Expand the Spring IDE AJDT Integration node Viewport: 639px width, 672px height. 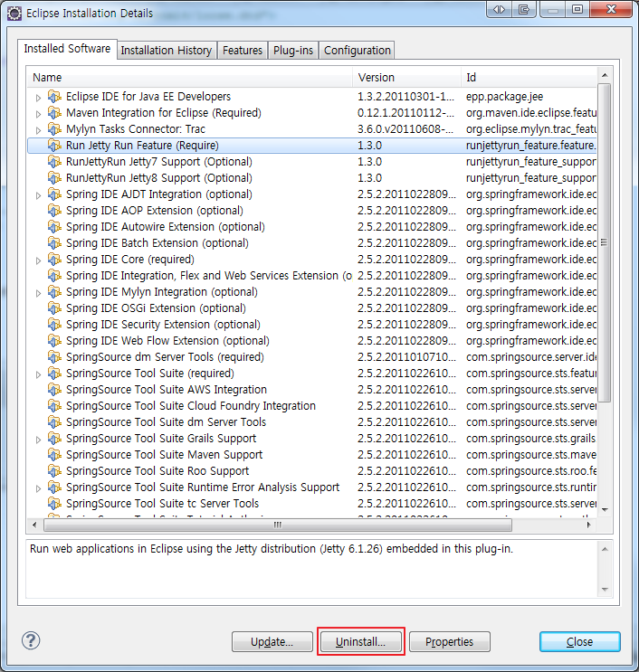38,195
